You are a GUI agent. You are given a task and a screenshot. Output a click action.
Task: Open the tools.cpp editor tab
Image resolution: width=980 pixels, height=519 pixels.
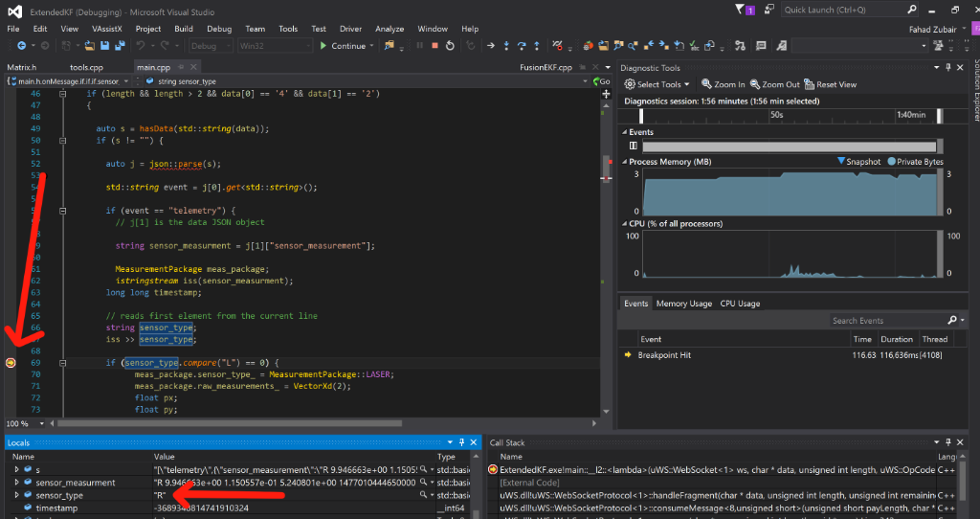coord(86,68)
